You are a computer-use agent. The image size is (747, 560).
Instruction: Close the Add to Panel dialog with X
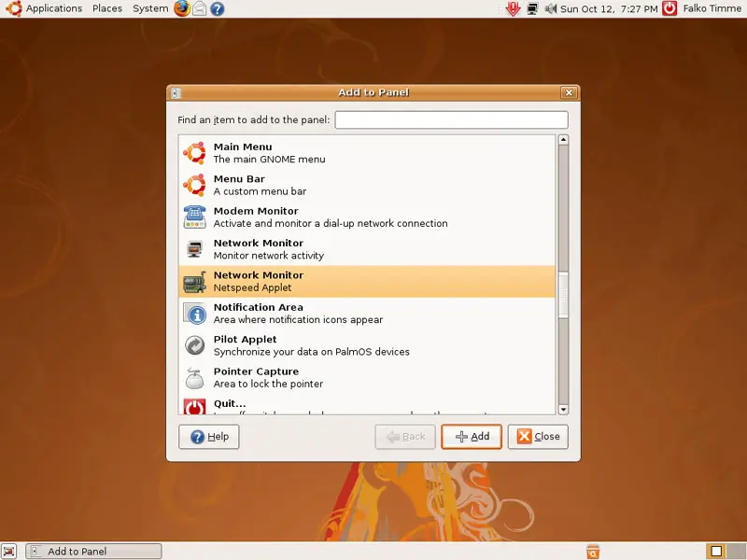(x=569, y=92)
